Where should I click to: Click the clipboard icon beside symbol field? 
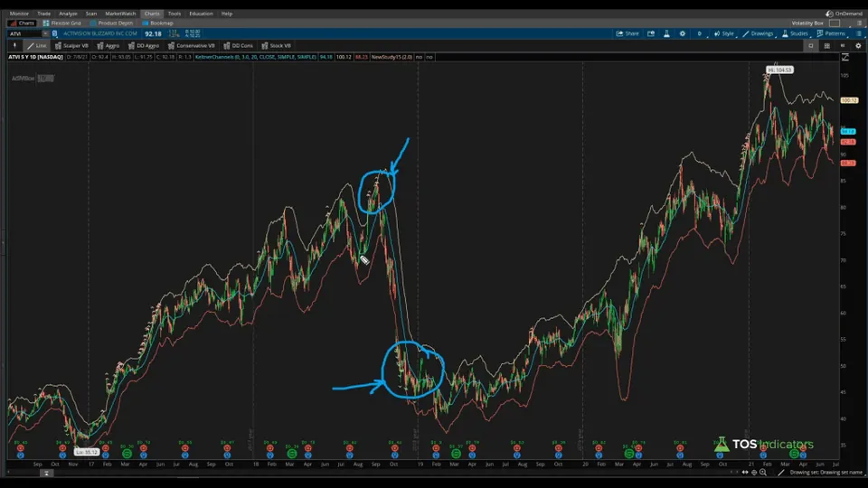pos(54,33)
